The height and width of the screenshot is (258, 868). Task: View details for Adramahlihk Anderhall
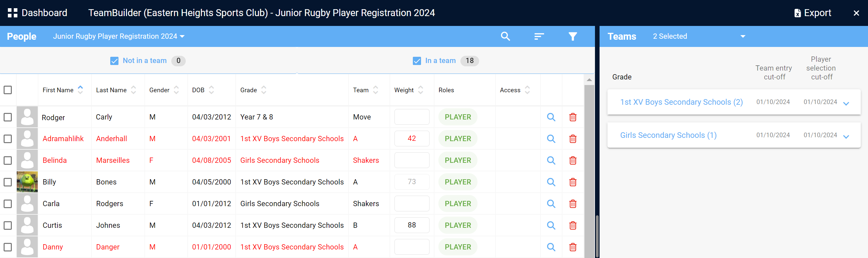(551, 139)
